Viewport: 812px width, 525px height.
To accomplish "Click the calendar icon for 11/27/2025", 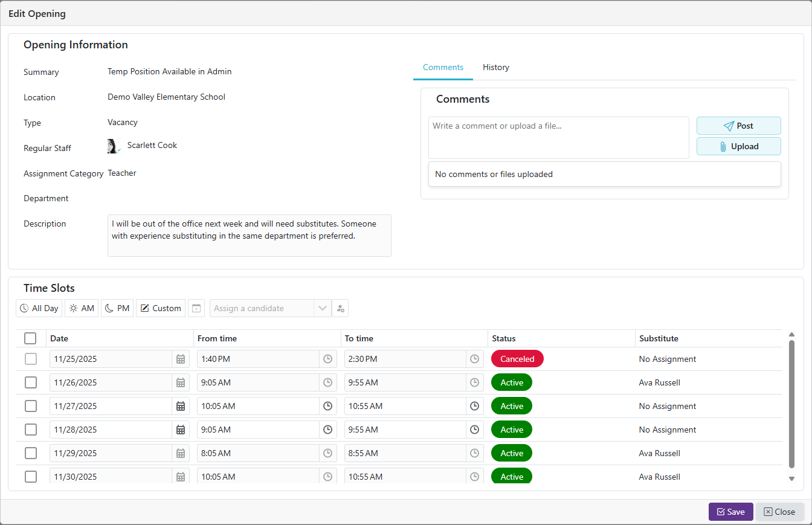I will click(180, 406).
